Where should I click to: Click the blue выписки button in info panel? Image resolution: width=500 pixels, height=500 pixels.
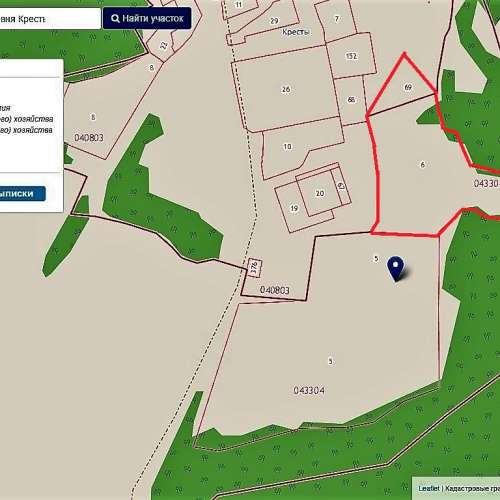(23, 194)
